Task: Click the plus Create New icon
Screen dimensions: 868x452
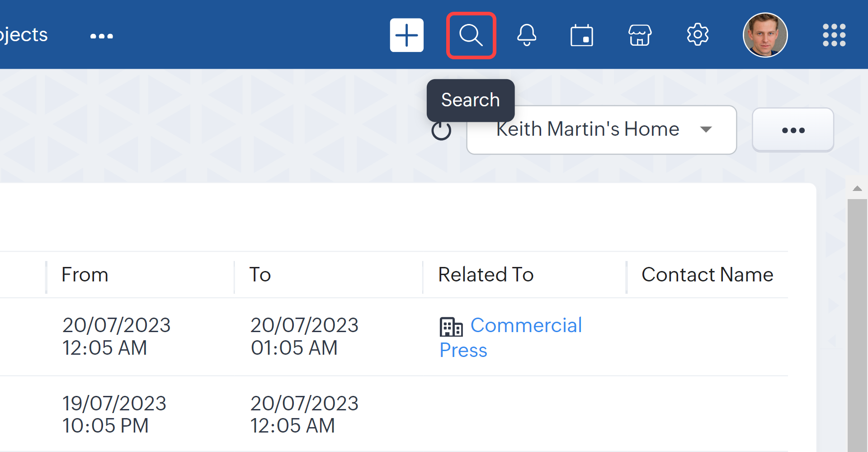Action: (406, 35)
